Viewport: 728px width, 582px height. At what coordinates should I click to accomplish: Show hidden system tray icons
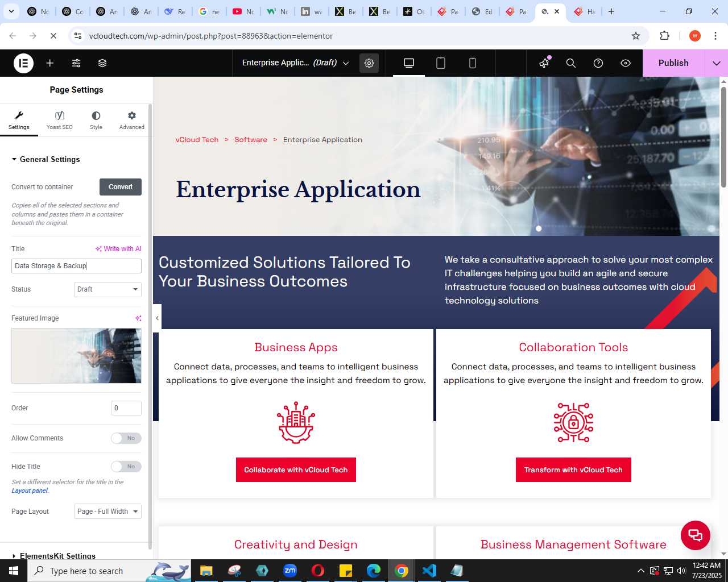640,571
